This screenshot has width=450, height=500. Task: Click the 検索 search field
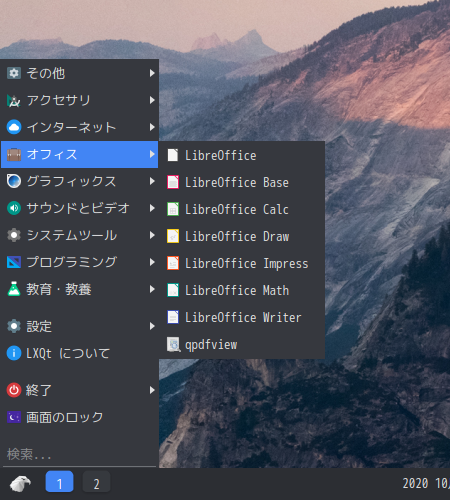(80, 454)
